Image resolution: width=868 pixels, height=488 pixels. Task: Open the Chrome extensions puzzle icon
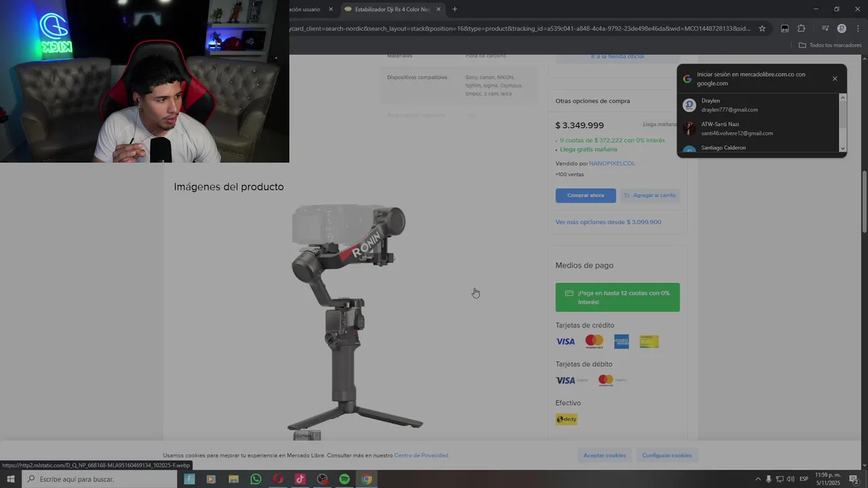tap(802, 28)
